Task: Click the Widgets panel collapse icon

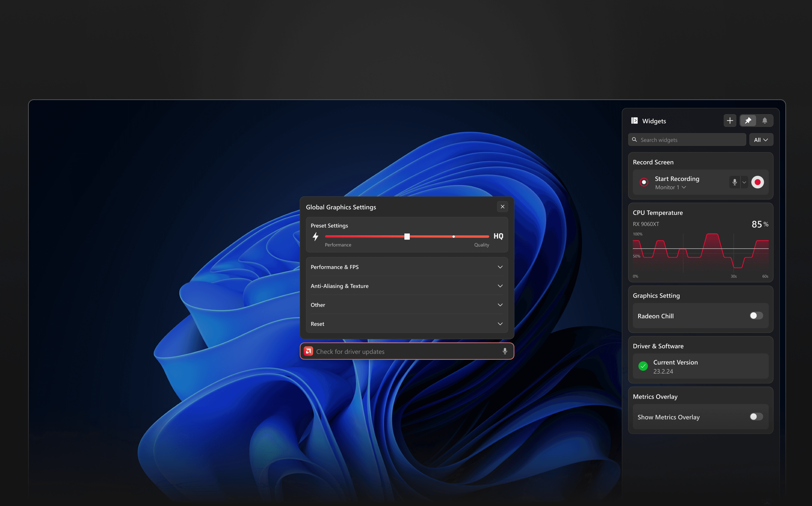Action: tap(634, 121)
